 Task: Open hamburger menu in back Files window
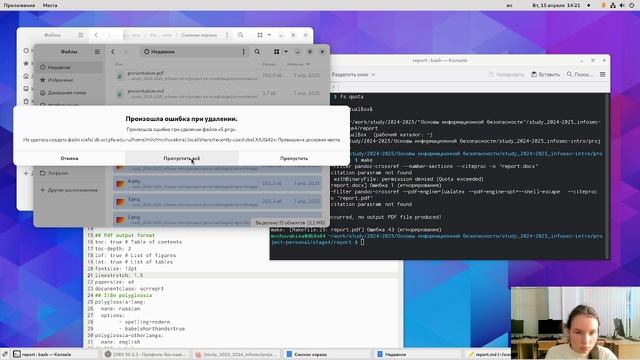81,35
